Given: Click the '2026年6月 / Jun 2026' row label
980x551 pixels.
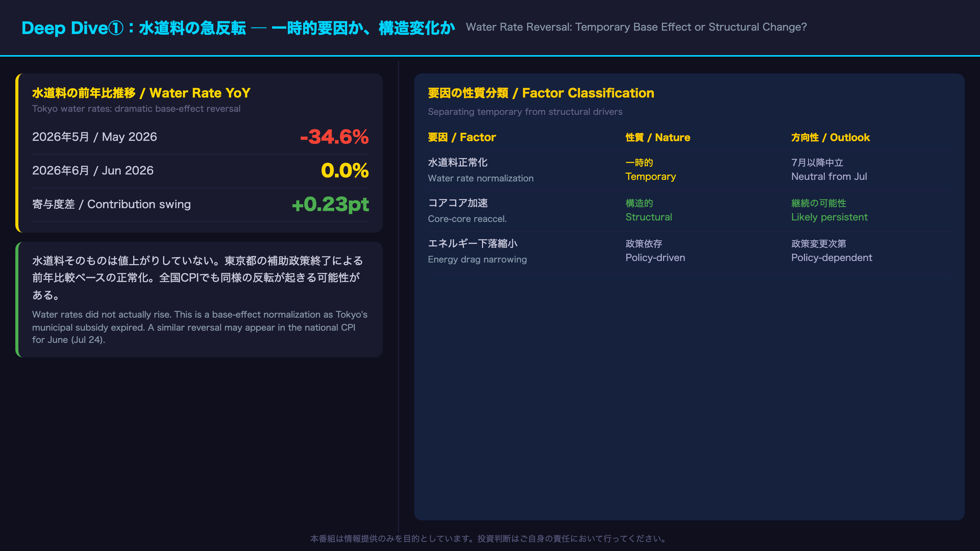Looking at the screenshot, I should pyautogui.click(x=93, y=171).
